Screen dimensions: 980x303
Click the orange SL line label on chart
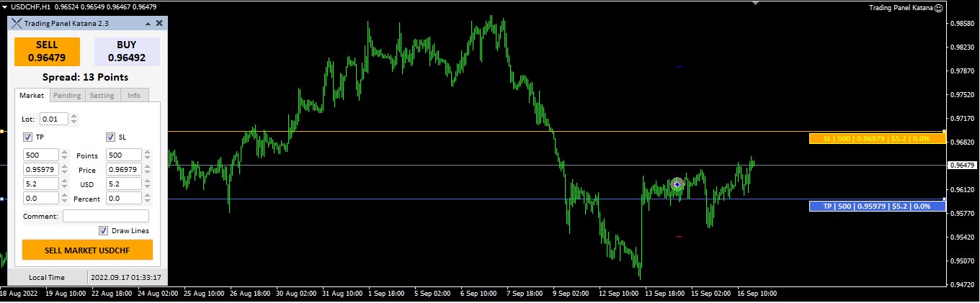876,138
